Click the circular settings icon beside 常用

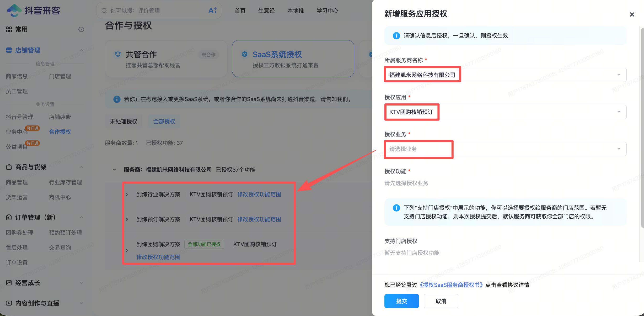pos(81,29)
